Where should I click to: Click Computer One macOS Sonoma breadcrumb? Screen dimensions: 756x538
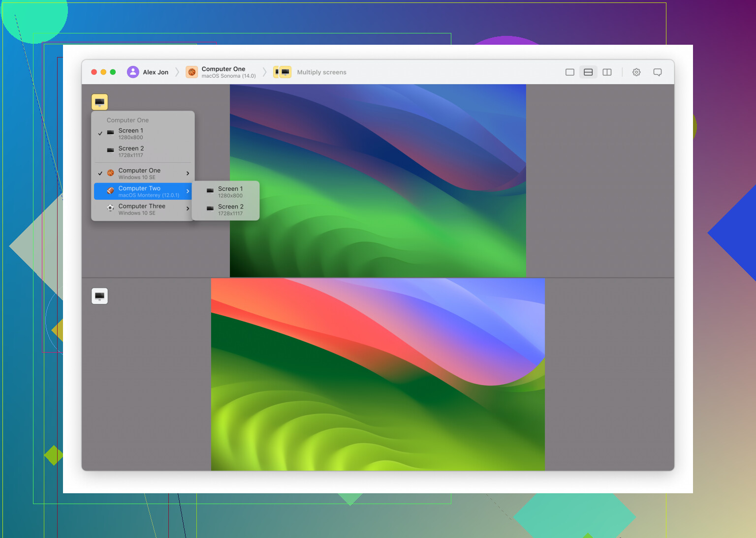[x=222, y=72]
